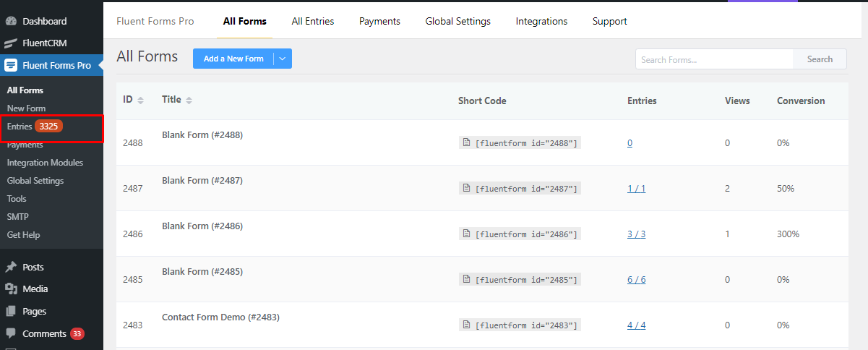868x350 pixels.
Task: Open the Contact Form Demo (#2483) title
Action: pyautogui.click(x=220, y=317)
